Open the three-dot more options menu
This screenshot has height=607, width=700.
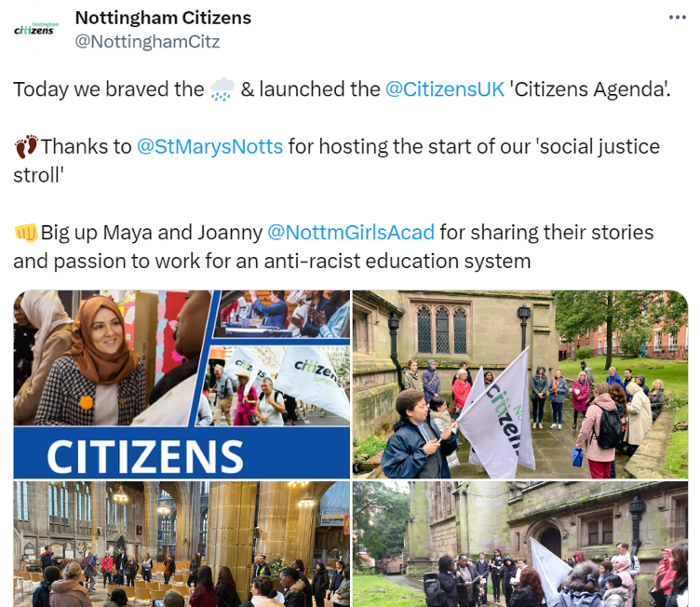pyautogui.click(x=677, y=18)
